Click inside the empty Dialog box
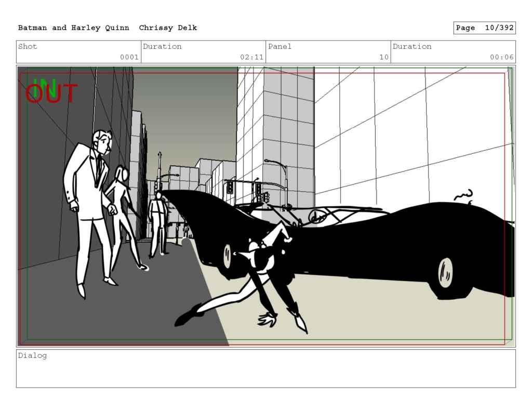532x412 pixels. point(266,368)
